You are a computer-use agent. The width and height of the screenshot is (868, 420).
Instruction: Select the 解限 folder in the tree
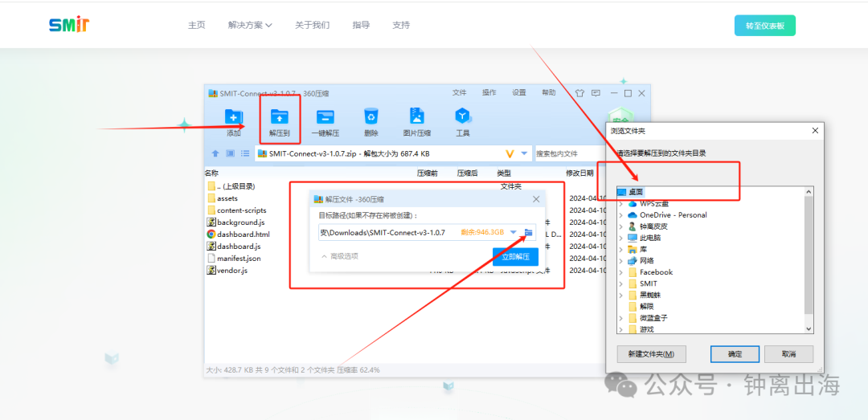(647, 306)
